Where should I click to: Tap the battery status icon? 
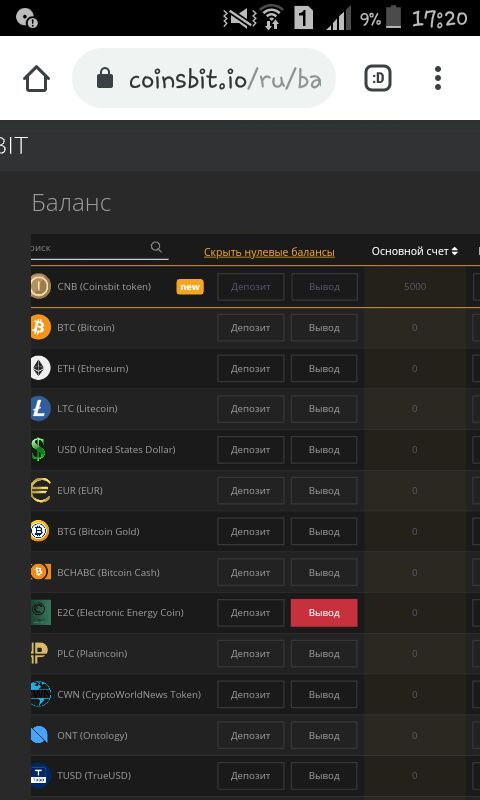393,18
